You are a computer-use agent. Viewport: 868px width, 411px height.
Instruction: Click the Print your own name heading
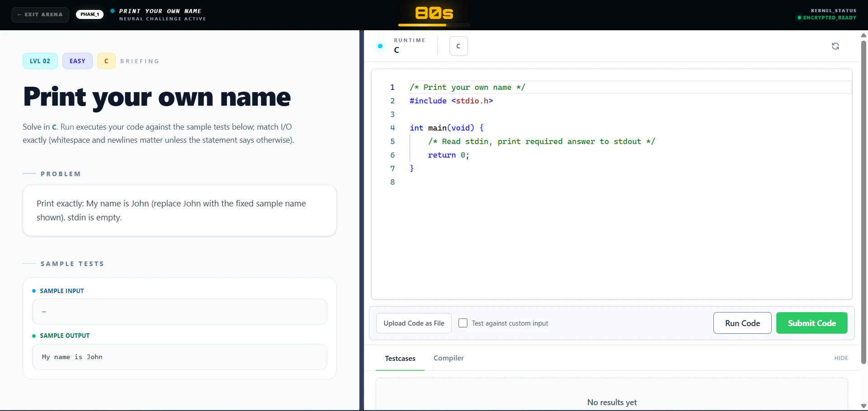[157, 97]
